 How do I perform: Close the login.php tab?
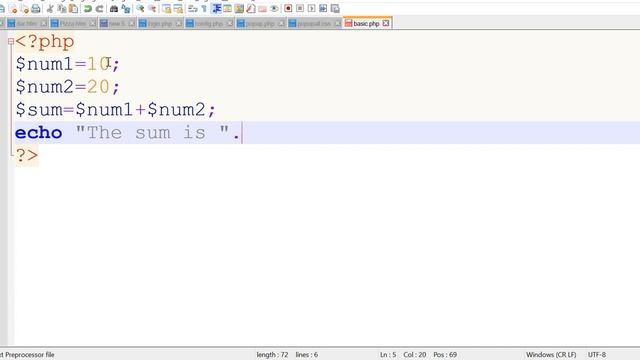(x=179, y=24)
